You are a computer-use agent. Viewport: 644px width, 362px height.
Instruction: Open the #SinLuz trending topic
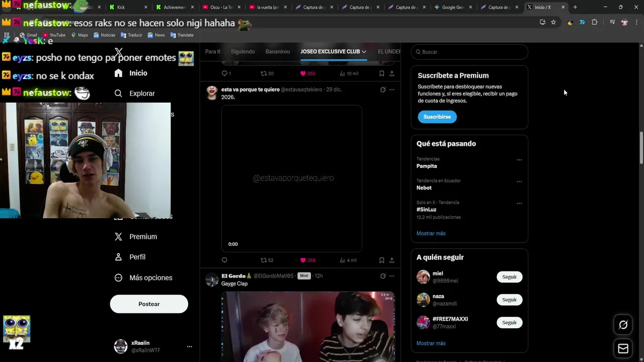[426, 209]
